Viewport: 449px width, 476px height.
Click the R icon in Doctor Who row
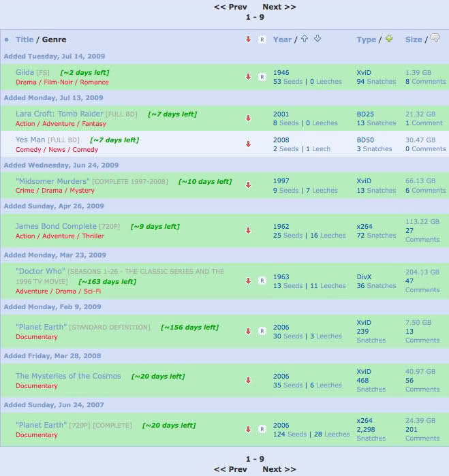262,281
